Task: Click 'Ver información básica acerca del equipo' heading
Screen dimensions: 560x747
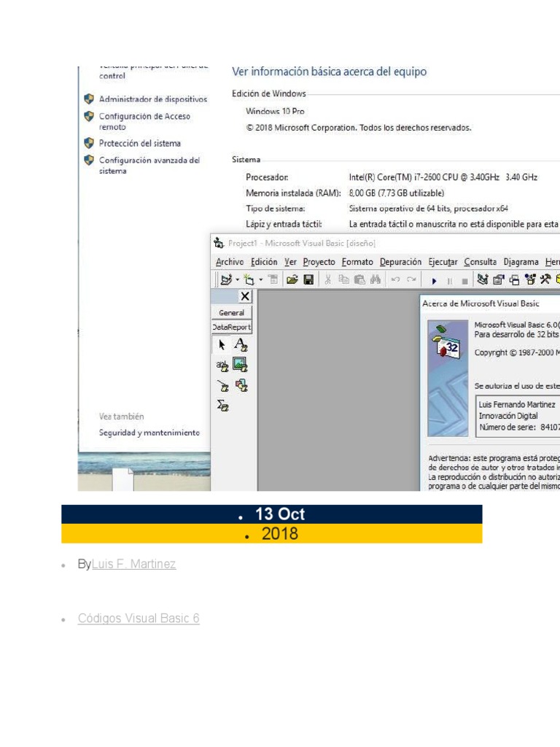Action: [x=329, y=71]
